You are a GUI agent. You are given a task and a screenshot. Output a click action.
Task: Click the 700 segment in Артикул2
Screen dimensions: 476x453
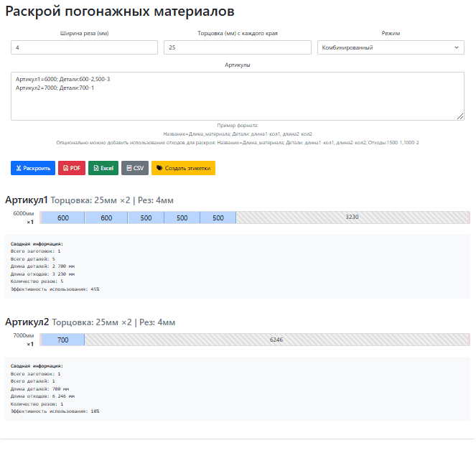63,340
